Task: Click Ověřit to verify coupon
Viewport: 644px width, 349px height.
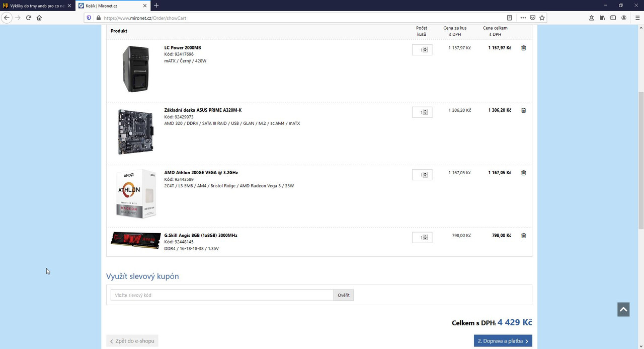Action: coord(344,295)
